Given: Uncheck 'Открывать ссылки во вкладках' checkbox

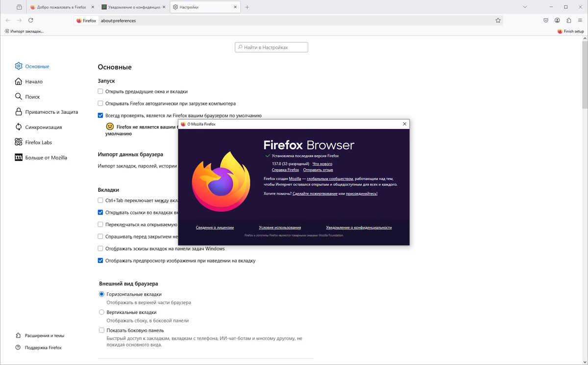Looking at the screenshot, I should (100, 212).
